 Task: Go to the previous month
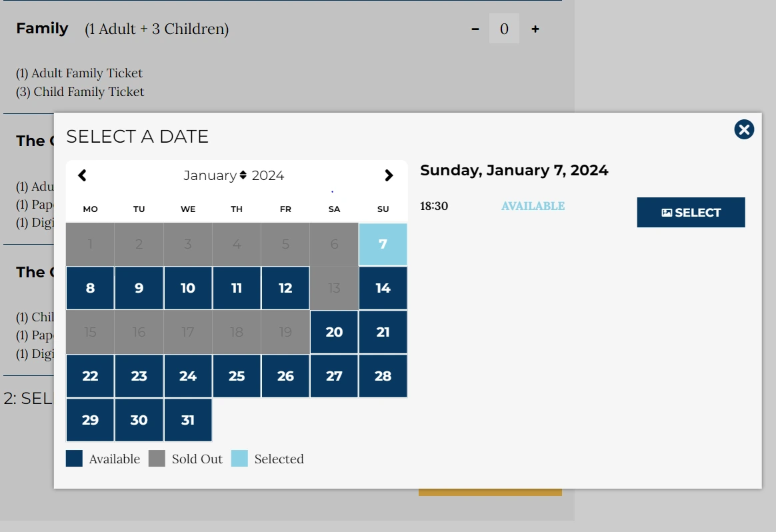click(x=83, y=175)
